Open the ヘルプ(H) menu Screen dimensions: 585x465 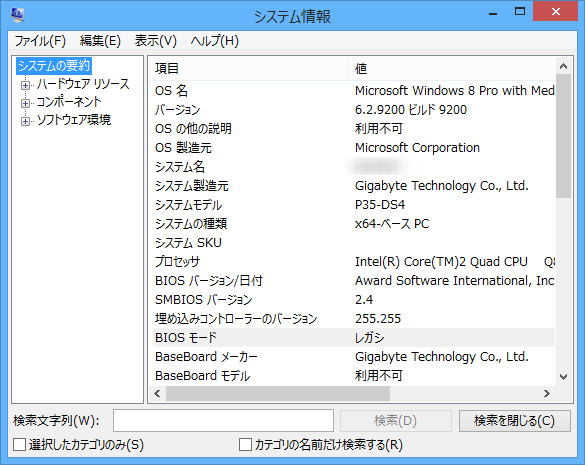(x=215, y=41)
